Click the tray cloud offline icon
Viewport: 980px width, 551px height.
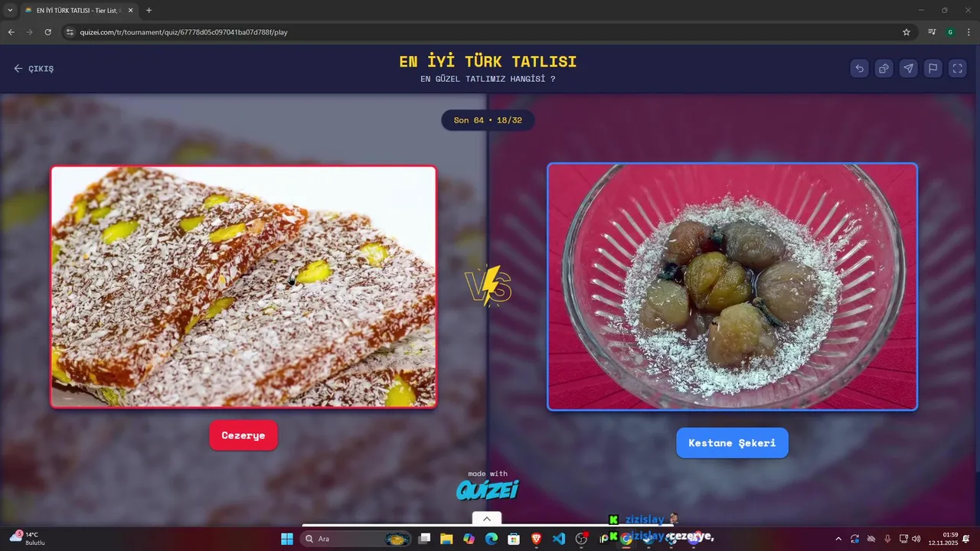[x=871, y=539]
